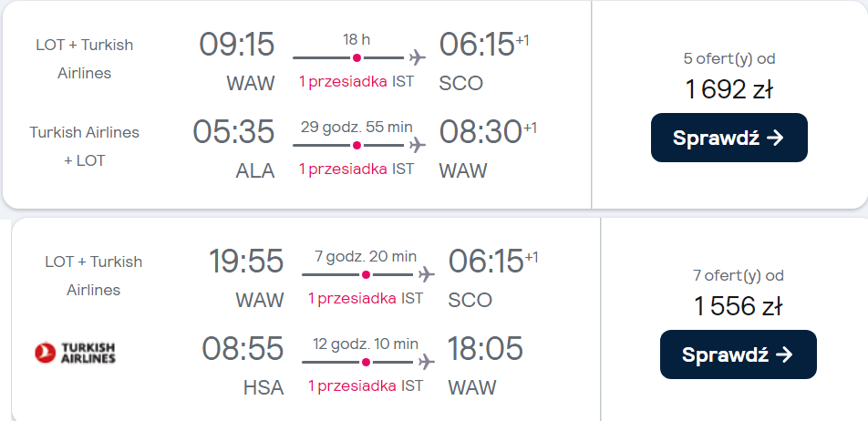Image resolution: width=868 pixels, height=421 pixels.
Task: Select '1 przesiadka' under the 18 h flight
Action: [x=343, y=81]
